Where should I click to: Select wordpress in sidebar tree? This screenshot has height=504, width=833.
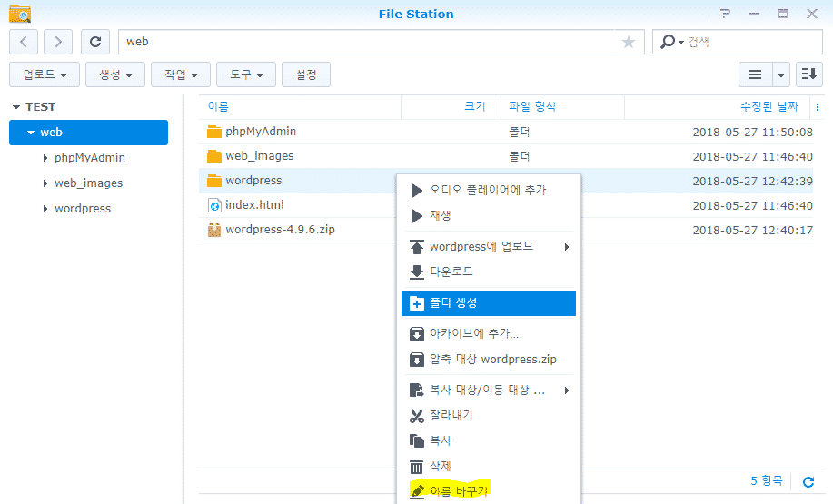[x=83, y=209]
